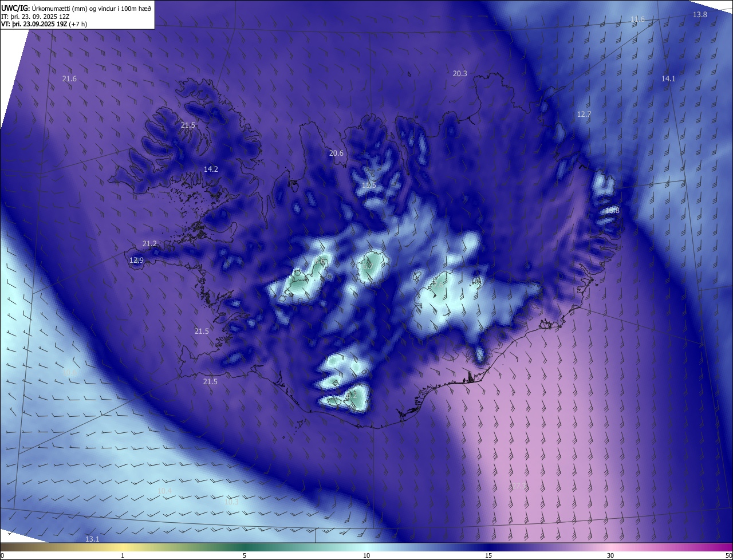Click the 10.3 value label
This screenshot has height=560, width=733.
pyautogui.click(x=231, y=501)
